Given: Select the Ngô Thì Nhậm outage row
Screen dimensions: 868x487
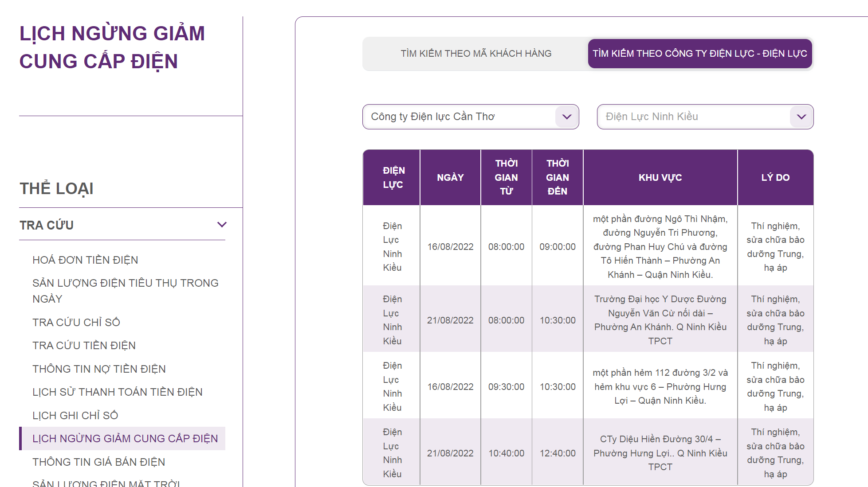Looking at the screenshot, I should tap(660, 246).
